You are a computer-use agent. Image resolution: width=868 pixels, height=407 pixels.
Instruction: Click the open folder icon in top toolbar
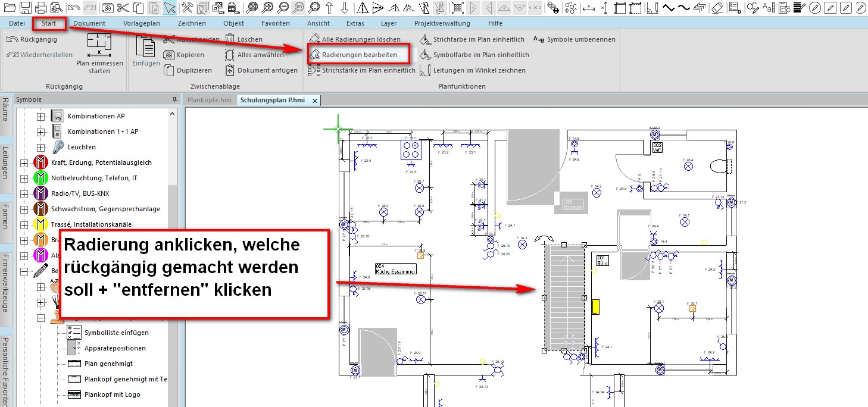point(9,8)
